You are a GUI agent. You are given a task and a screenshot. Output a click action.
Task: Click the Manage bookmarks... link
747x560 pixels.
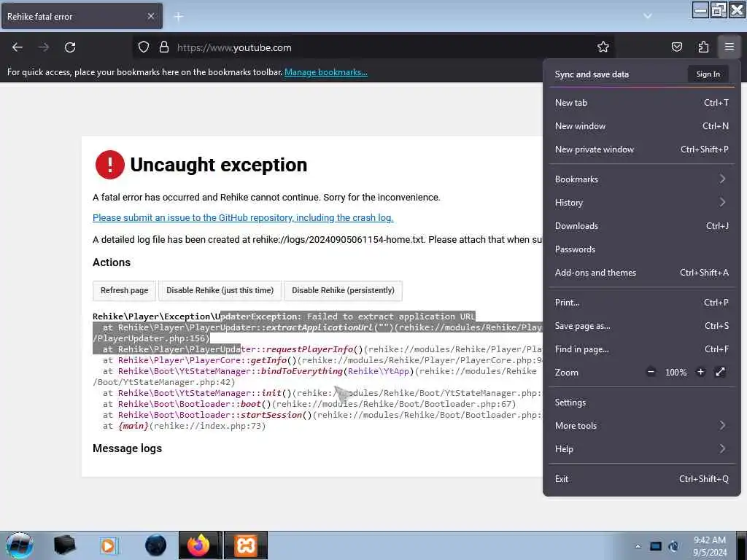coord(326,72)
